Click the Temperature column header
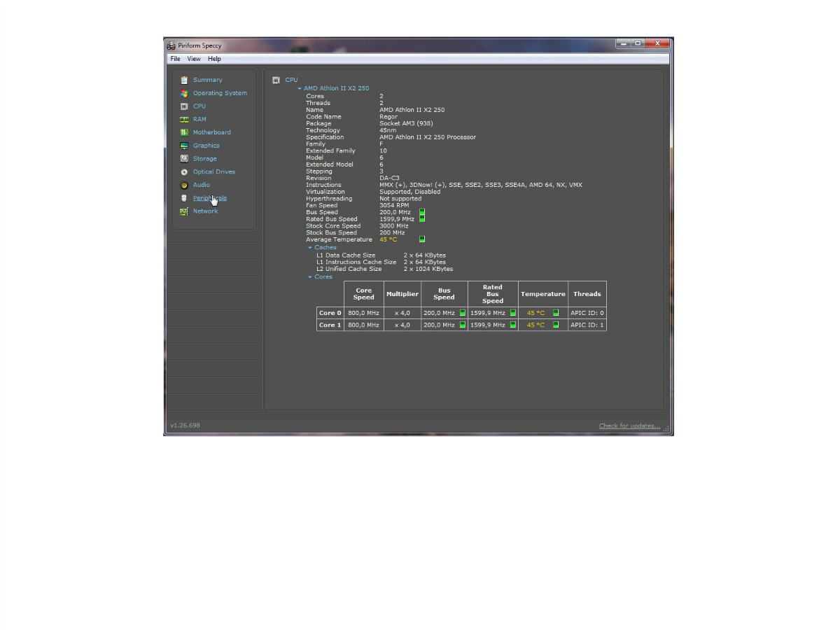 click(543, 294)
